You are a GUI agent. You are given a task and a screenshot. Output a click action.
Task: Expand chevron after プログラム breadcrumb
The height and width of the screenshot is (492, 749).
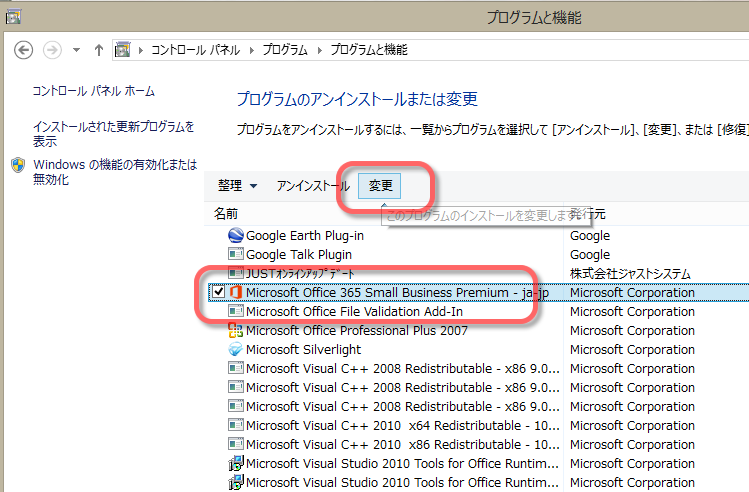(x=320, y=50)
